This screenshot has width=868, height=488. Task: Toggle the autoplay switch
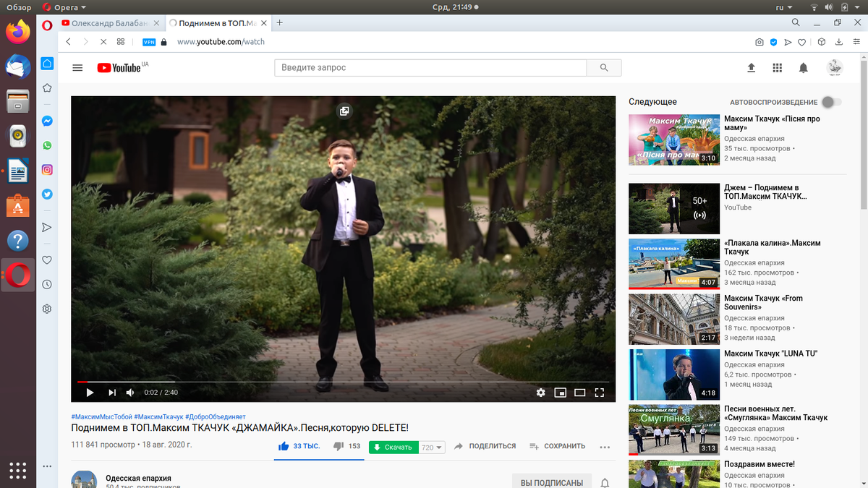point(832,102)
